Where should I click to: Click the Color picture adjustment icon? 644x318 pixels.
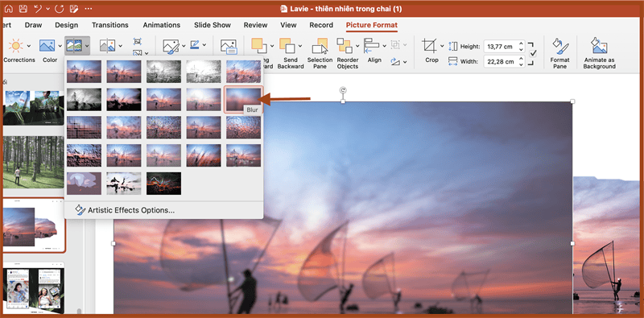[x=47, y=46]
